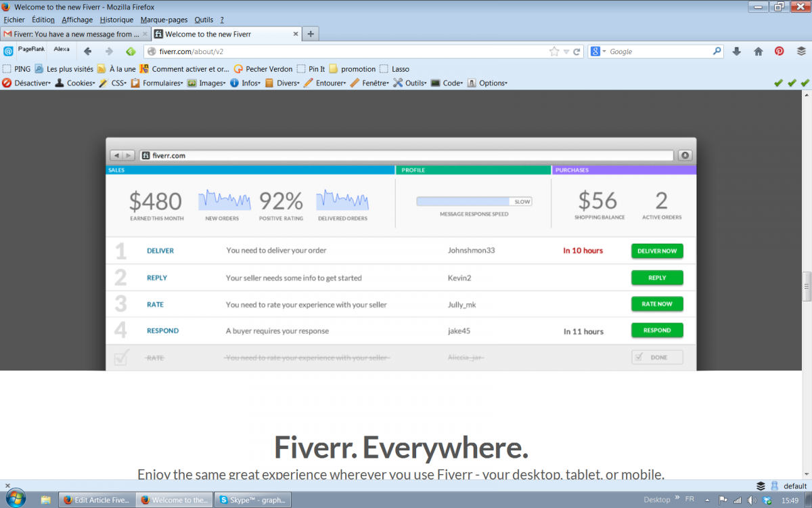
Task: Open the Images dropdown
Action: click(207, 83)
